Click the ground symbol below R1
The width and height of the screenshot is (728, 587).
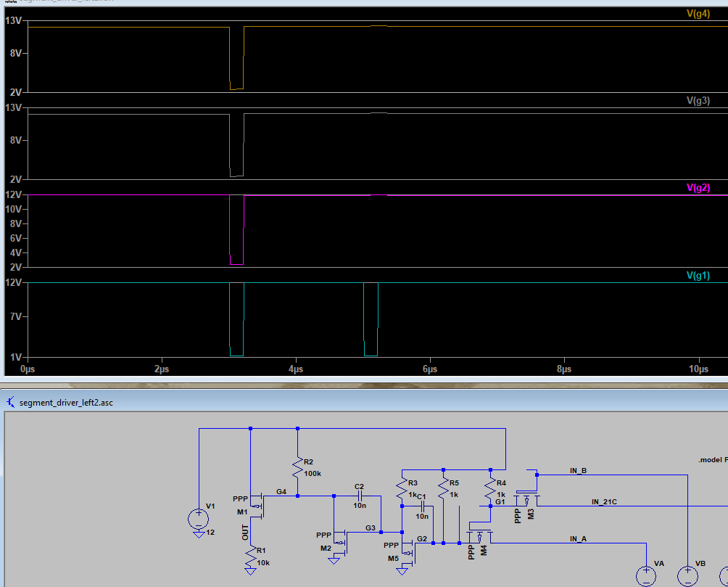251,572
